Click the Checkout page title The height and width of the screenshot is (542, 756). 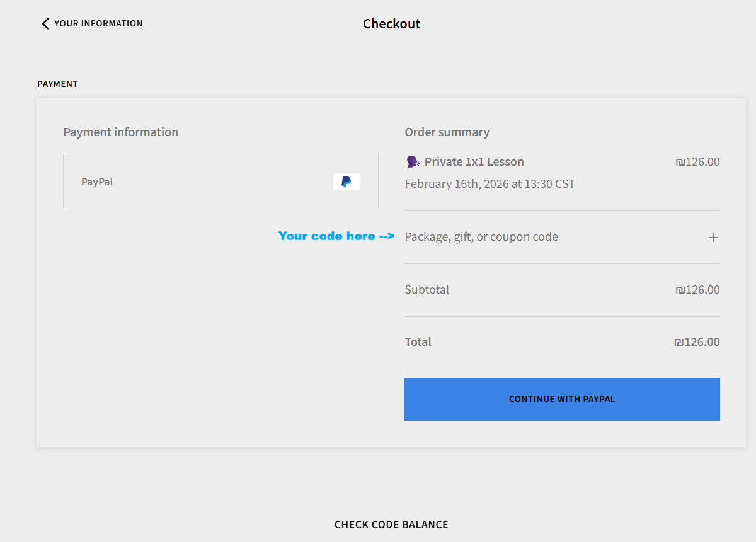(391, 23)
